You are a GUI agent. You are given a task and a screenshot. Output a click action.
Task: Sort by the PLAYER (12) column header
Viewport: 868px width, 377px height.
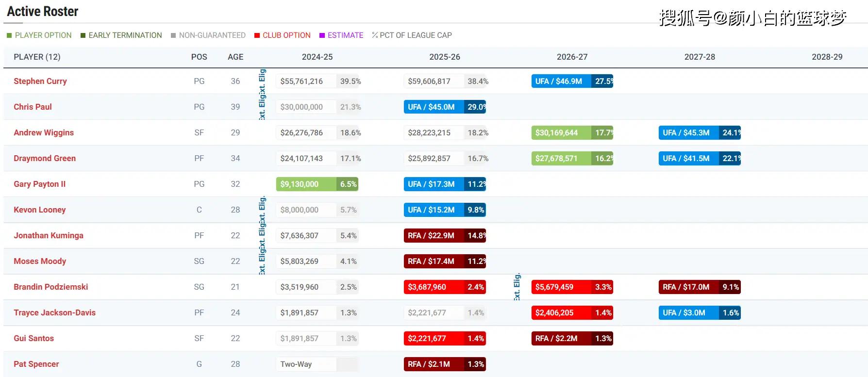[x=37, y=57]
